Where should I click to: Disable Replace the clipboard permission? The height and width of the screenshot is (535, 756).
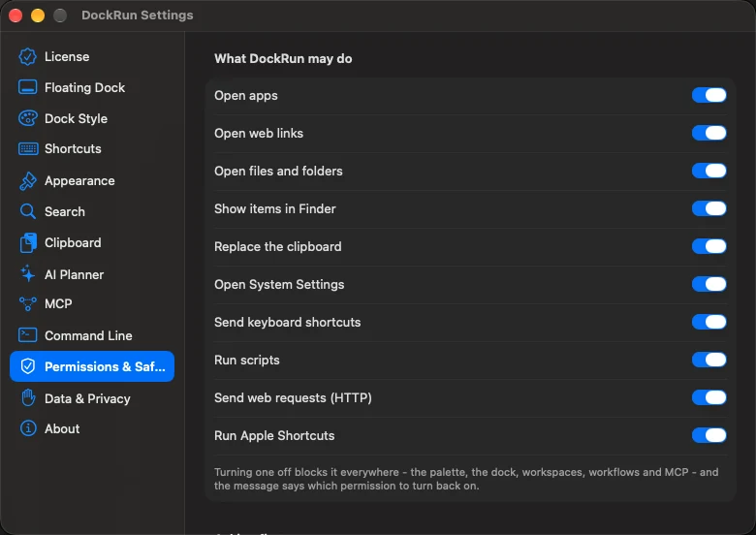click(x=709, y=246)
